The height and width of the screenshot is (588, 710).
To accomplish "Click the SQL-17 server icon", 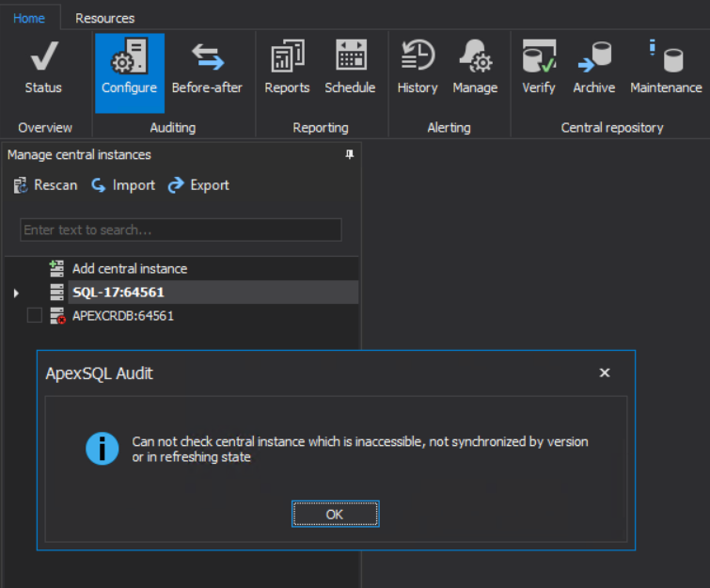I will tap(56, 293).
